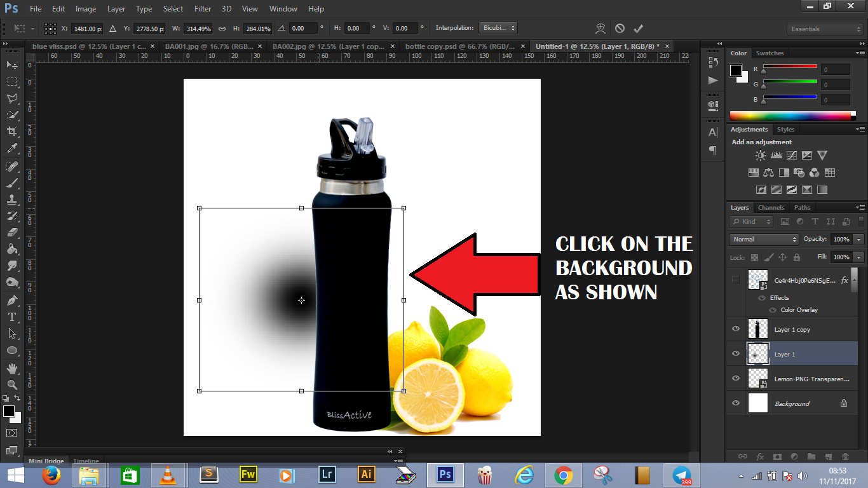This screenshot has height=488, width=868.
Task: Commit the transform with the checkmark button
Action: [x=639, y=28]
